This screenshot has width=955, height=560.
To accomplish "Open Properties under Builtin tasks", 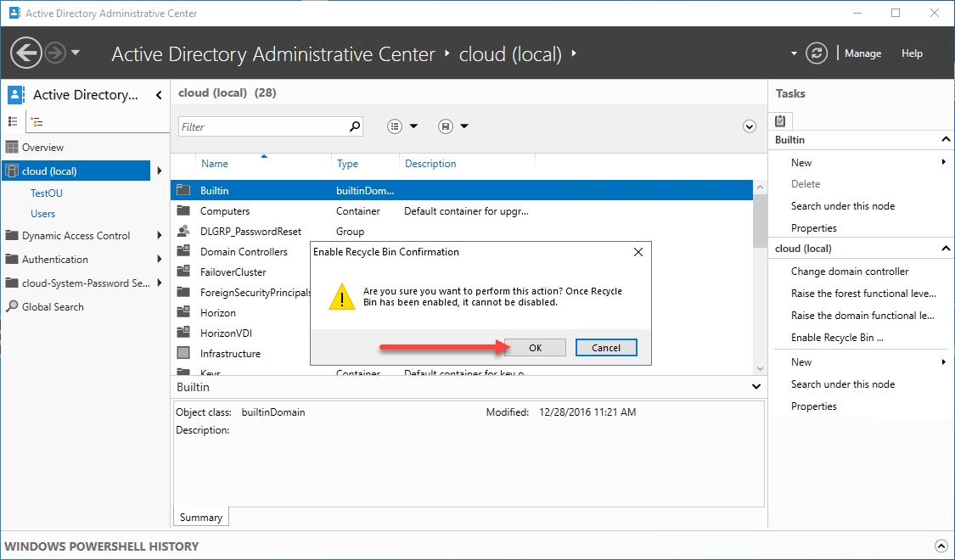I will [814, 228].
